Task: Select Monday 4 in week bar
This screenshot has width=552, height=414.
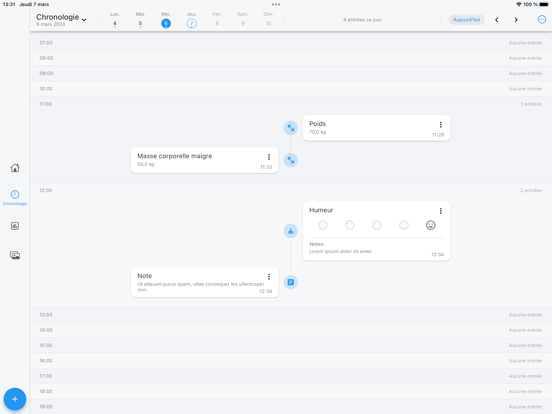Action: (115, 19)
